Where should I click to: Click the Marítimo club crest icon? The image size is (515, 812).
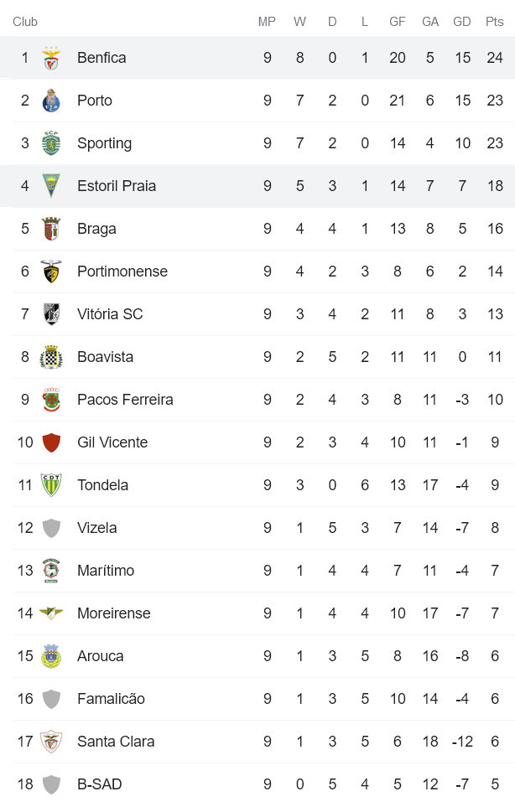point(51,571)
